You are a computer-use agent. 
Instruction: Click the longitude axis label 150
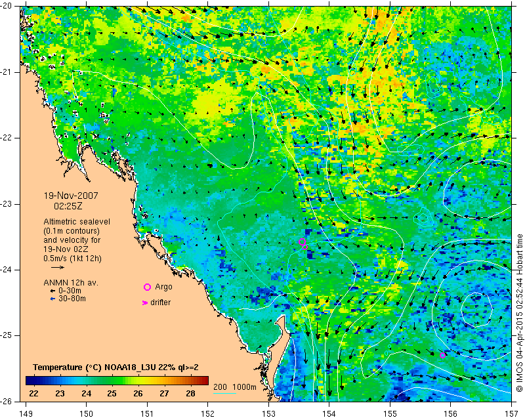click(87, 413)
